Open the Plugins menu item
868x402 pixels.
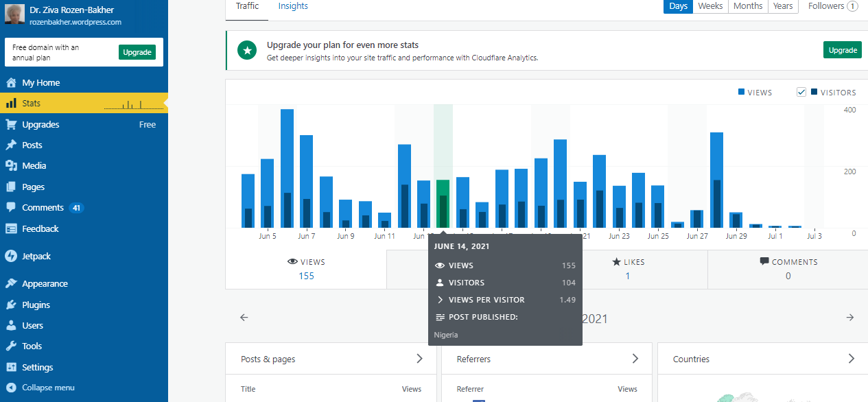(84, 305)
